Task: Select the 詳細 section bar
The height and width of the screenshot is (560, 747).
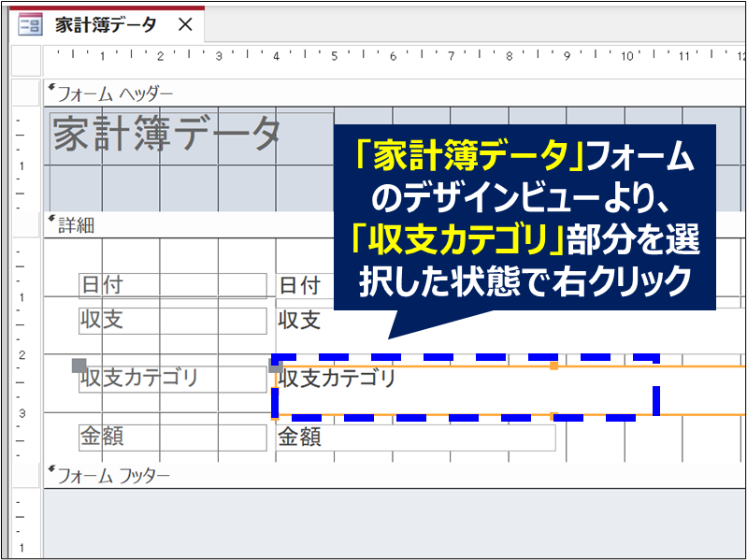Action: tap(187, 224)
